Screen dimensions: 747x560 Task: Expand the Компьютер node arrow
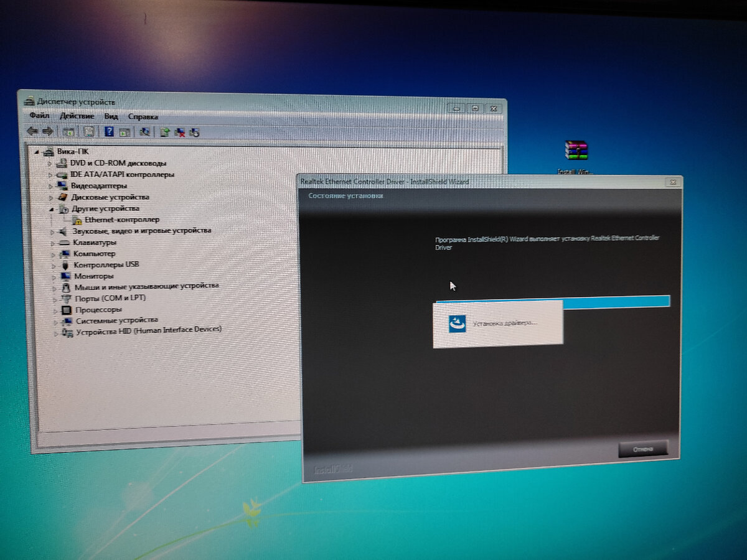pos(54,254)
